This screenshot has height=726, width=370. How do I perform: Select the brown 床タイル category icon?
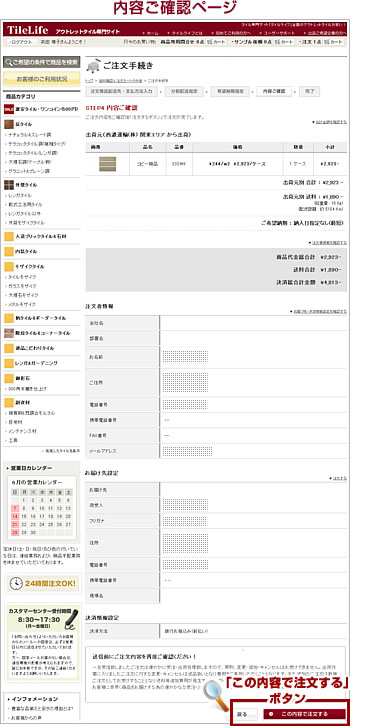point(9,125)
